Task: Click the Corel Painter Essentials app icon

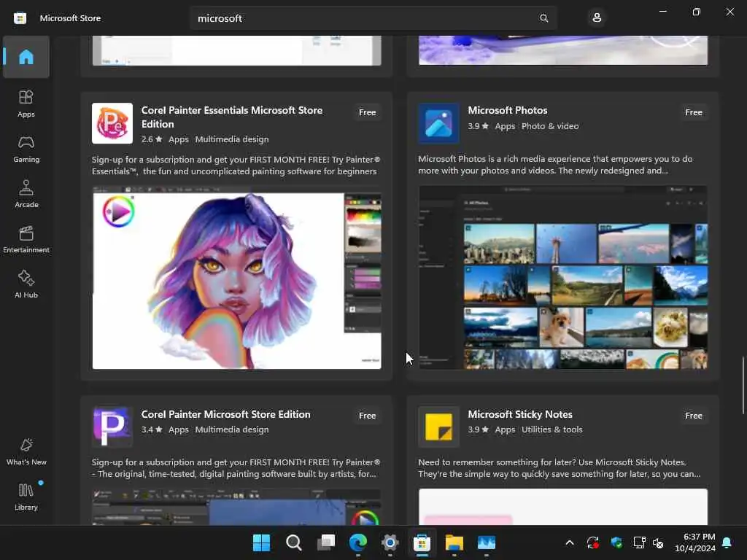Action: [112, 123]
